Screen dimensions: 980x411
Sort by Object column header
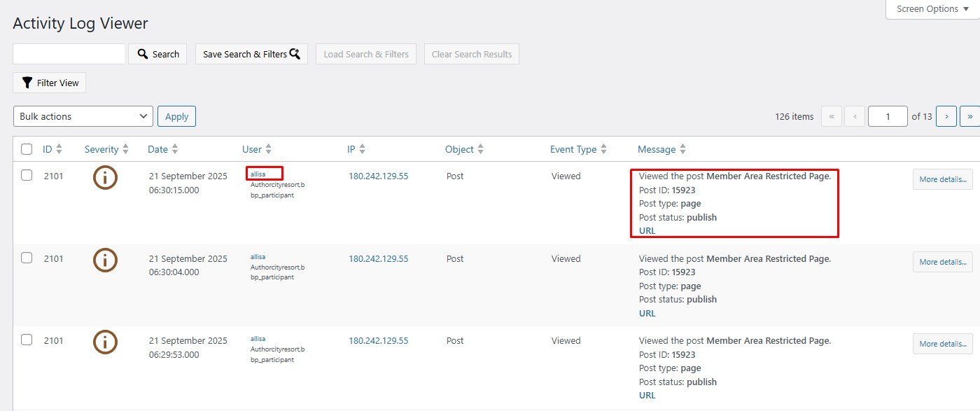[x=459, y=149]
